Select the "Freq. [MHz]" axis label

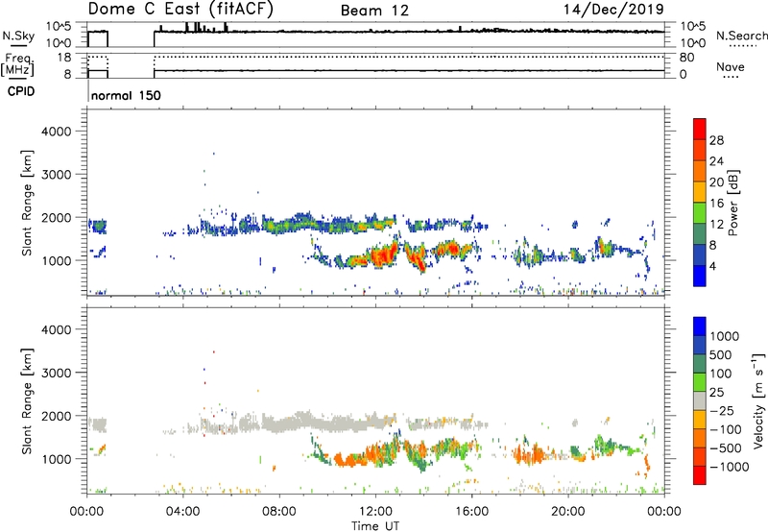click(x=17, y=64)
